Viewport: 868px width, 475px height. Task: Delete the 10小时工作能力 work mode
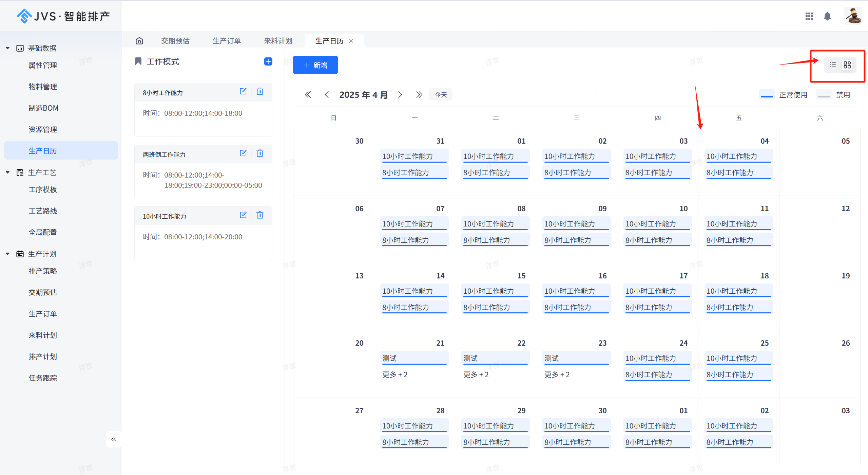[x=259, y=215]
